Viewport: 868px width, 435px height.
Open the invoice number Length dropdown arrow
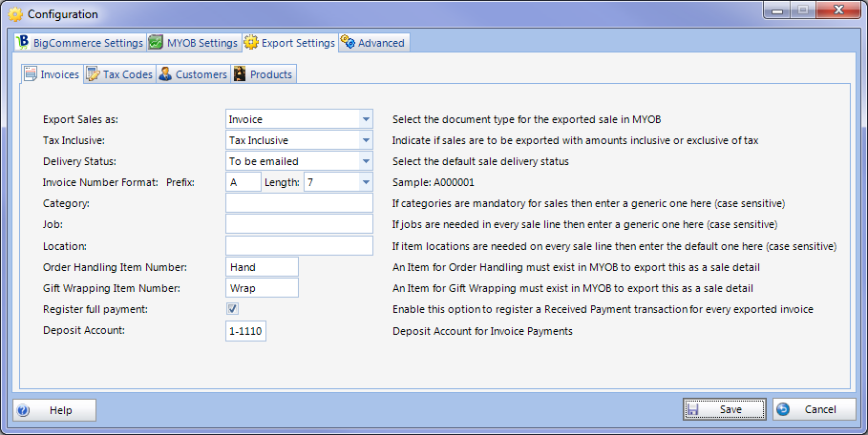point(366,182)
